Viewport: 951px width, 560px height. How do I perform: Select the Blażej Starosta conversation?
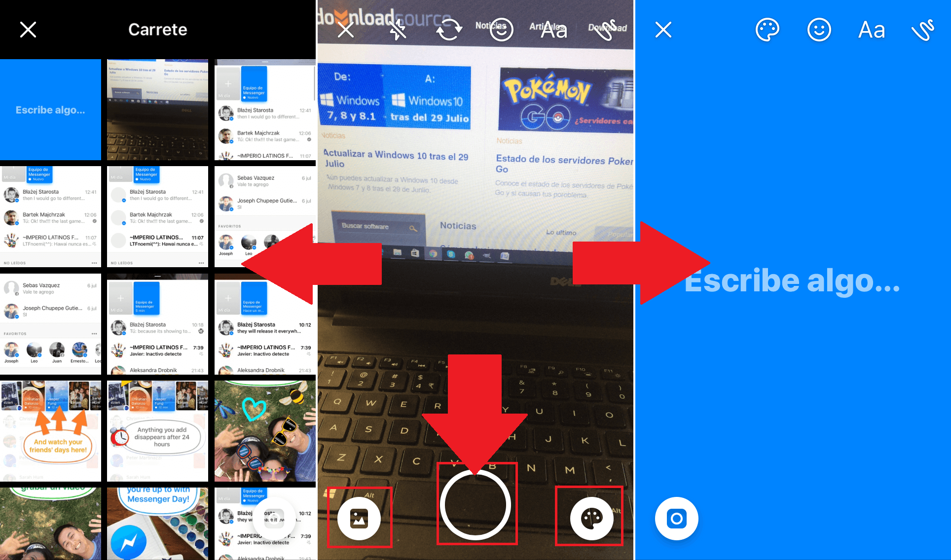pyautogui.click(x=52, y=196)
